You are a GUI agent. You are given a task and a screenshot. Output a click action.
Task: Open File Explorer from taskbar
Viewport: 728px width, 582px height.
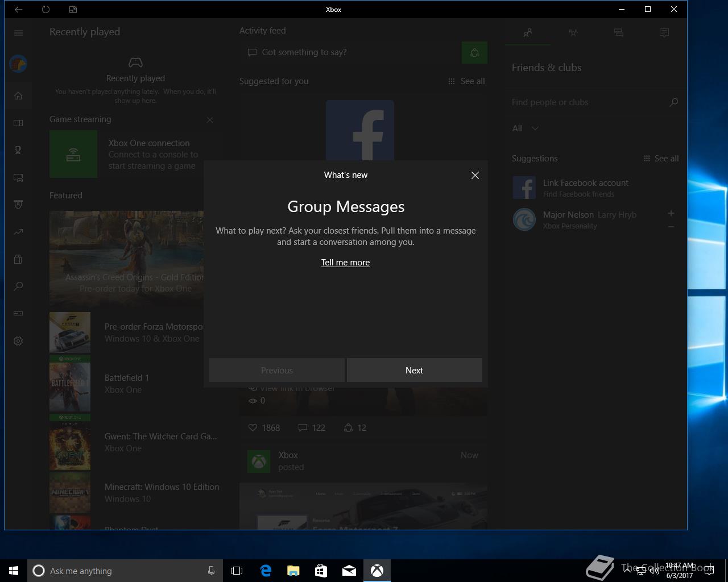click(x=293, y=571)
